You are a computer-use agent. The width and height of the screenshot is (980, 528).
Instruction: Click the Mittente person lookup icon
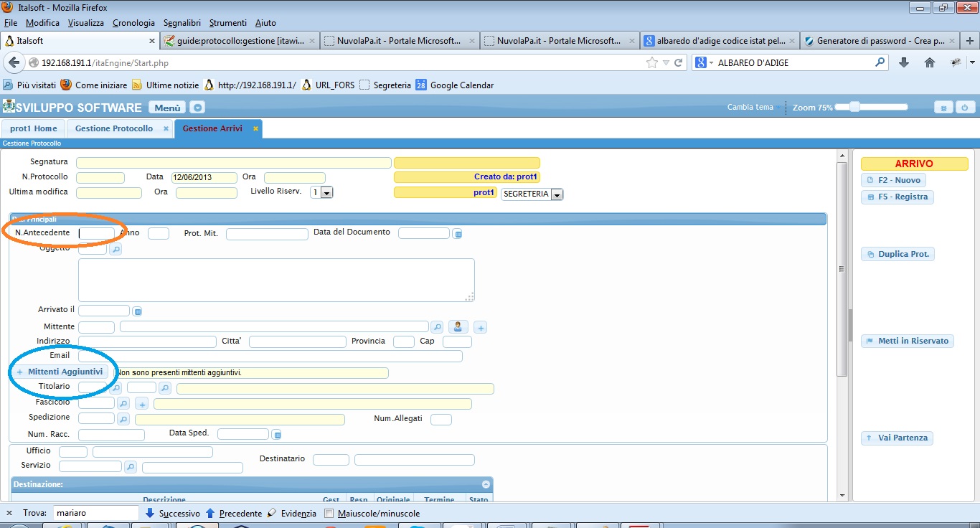[458, 327]
